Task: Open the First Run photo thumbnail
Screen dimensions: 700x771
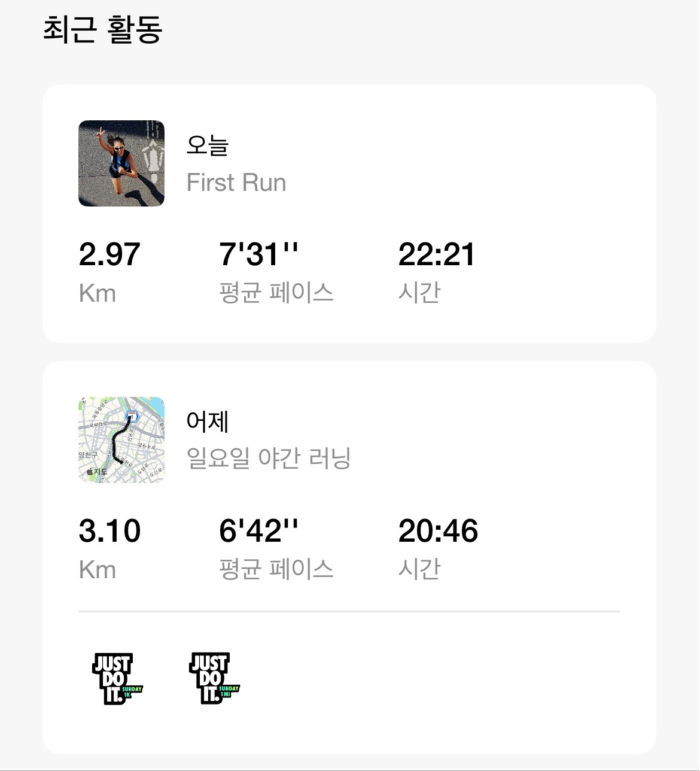Action: (121, 163)
